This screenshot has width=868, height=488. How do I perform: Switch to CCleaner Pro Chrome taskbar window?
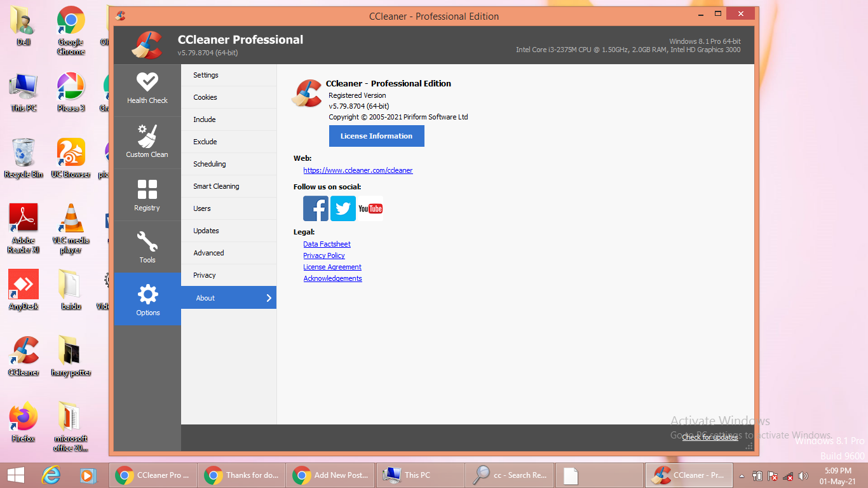pyautogui.click(x=153, y=475)
